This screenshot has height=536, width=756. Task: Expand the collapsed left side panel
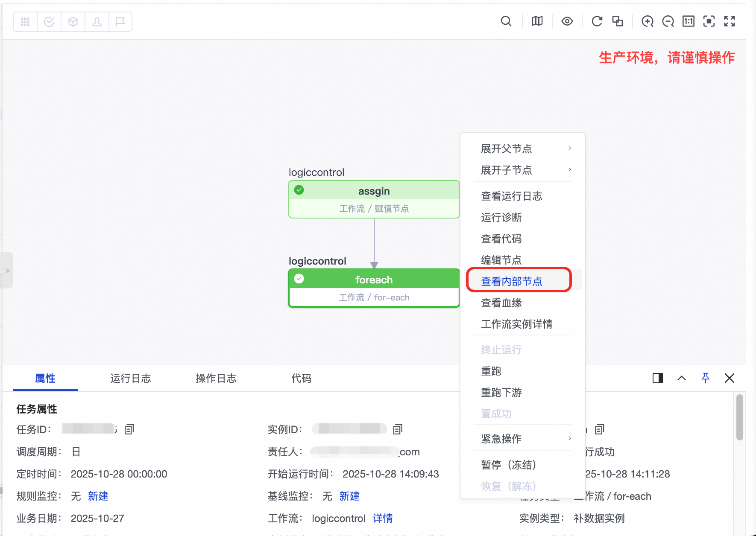pyautogui.click(x=7, y=271)
